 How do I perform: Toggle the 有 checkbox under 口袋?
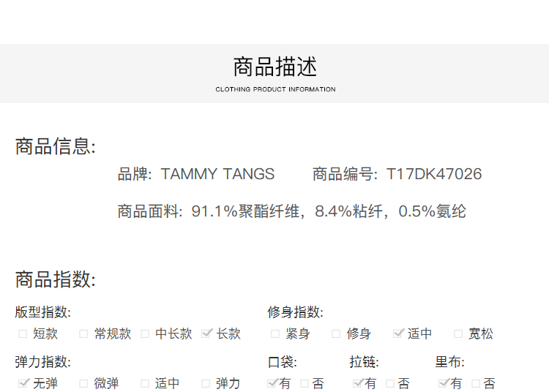point(273,383)
